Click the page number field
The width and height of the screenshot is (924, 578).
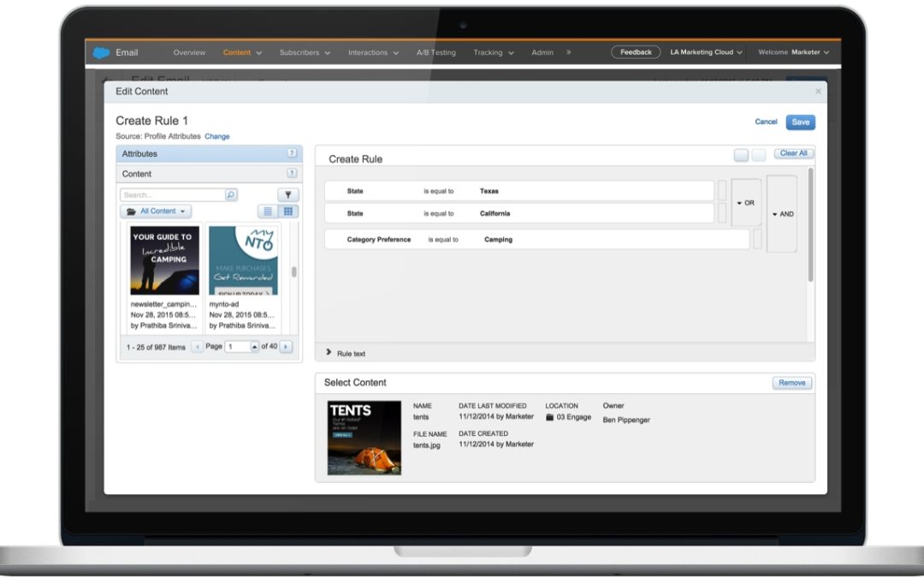[238, 347]
